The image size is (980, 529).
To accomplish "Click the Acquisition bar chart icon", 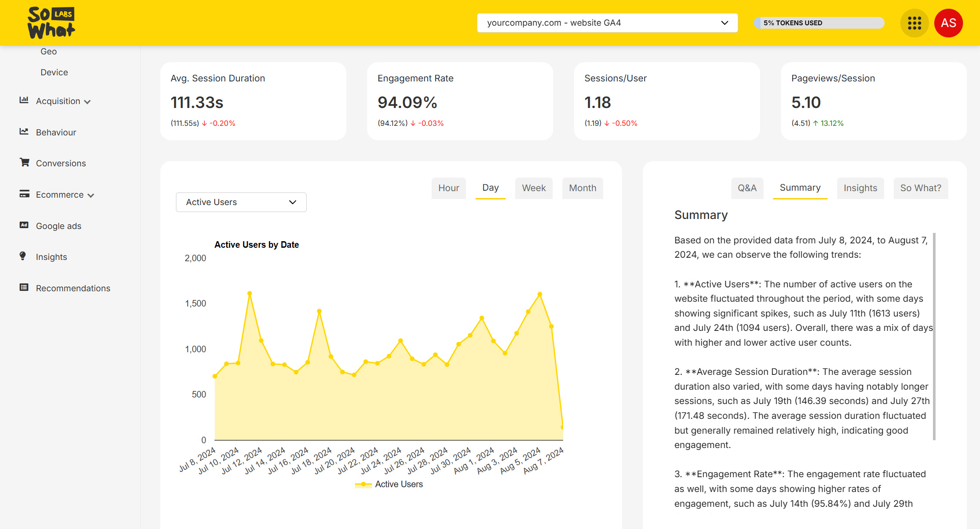I will [24, 100].
